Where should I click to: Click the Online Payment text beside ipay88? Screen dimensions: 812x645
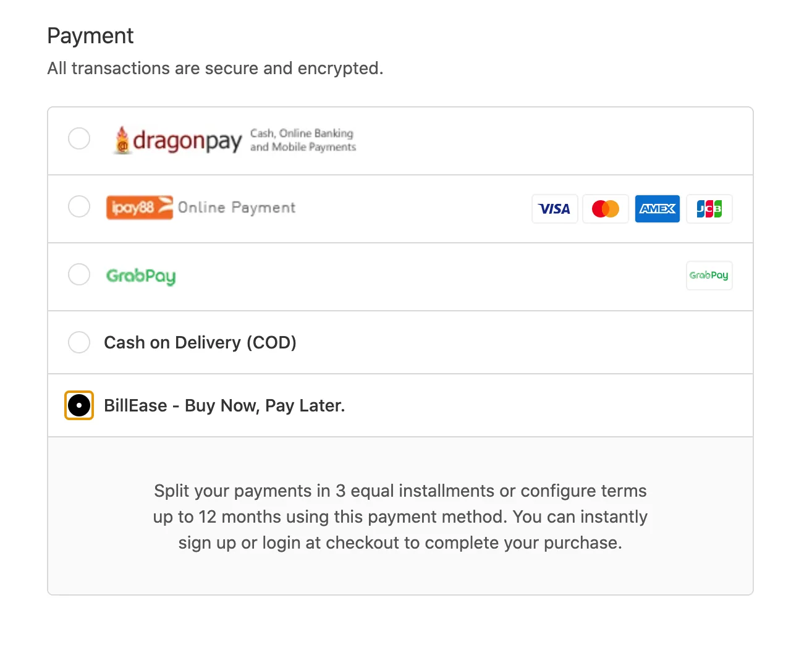[237, 208]
